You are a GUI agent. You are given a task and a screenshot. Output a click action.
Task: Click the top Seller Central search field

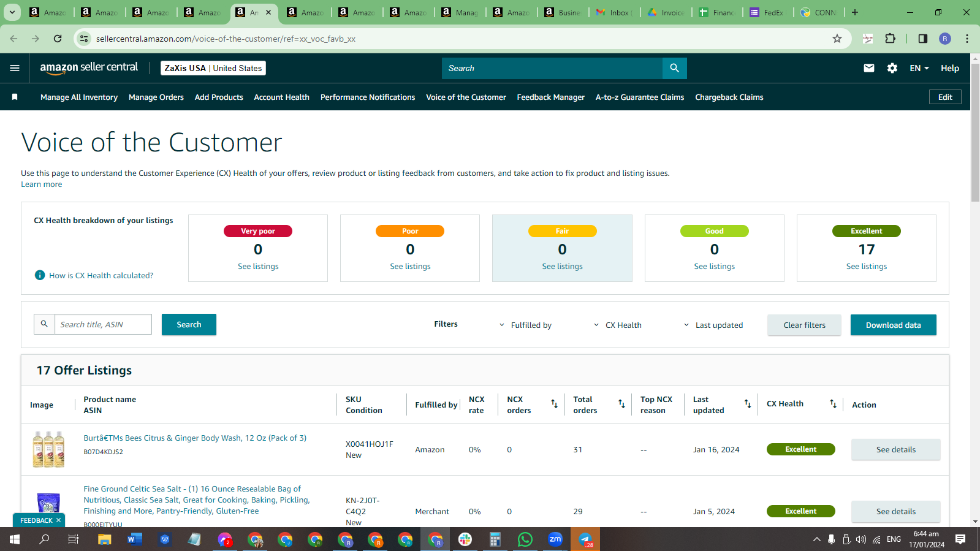552,68
